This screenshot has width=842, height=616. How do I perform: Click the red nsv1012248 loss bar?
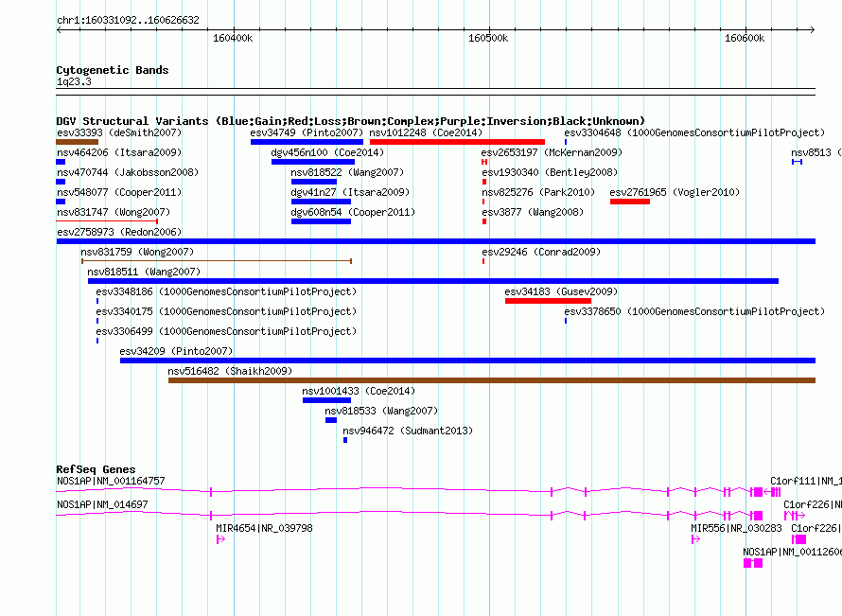(x=458, y=142)
